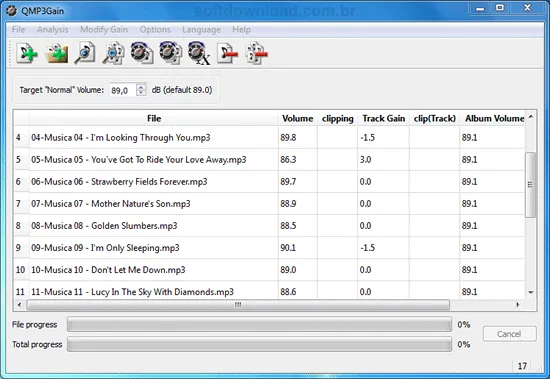The height and width of the screenshot is (379, 550).
Task: Click the horizontal scrollbar left arrow
Action: [x=19, y=305]
